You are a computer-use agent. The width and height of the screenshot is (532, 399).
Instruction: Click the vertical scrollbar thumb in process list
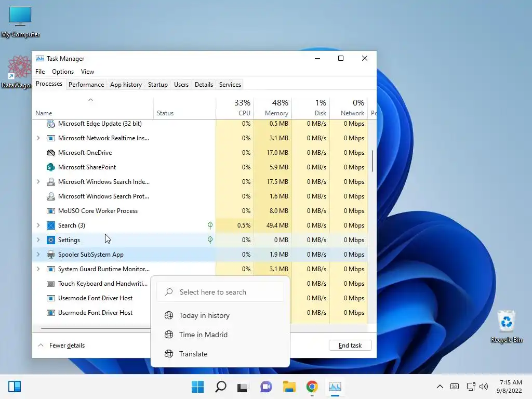point(372,161)
